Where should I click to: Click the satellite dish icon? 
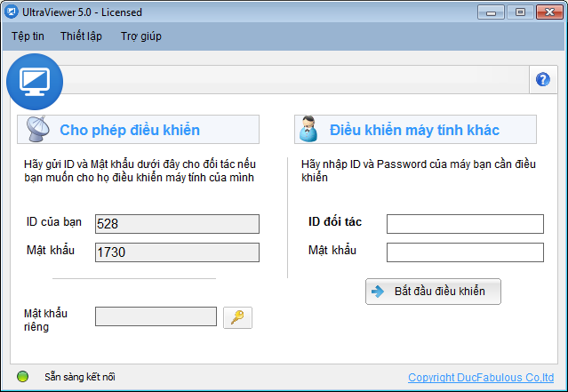pos(37,129)
